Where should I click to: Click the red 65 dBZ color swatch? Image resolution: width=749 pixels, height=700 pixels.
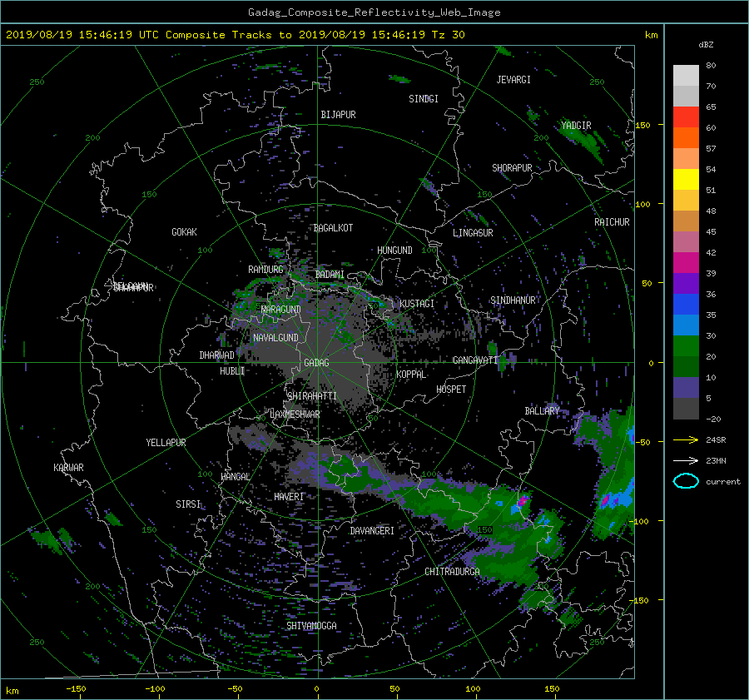pos(686,117)
